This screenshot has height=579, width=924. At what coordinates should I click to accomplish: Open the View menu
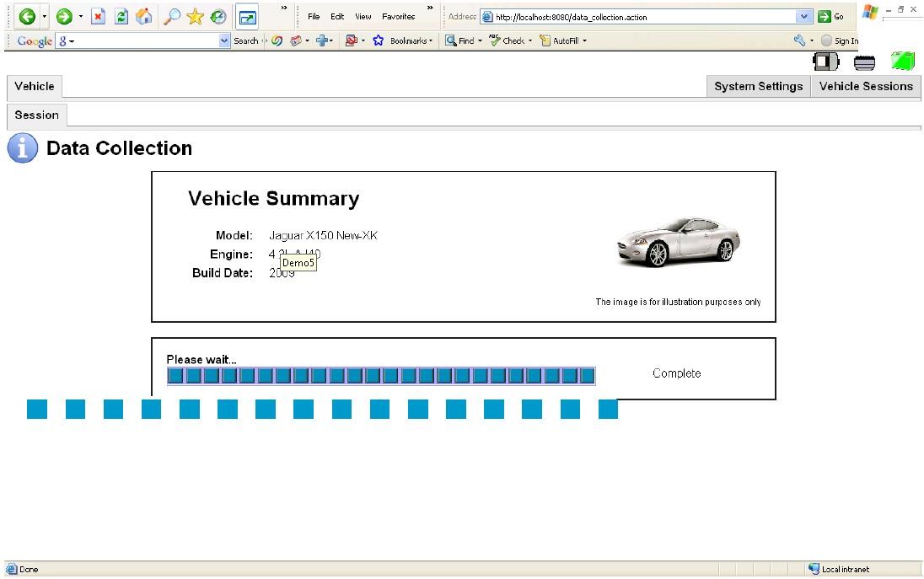(x=363, y=17)
